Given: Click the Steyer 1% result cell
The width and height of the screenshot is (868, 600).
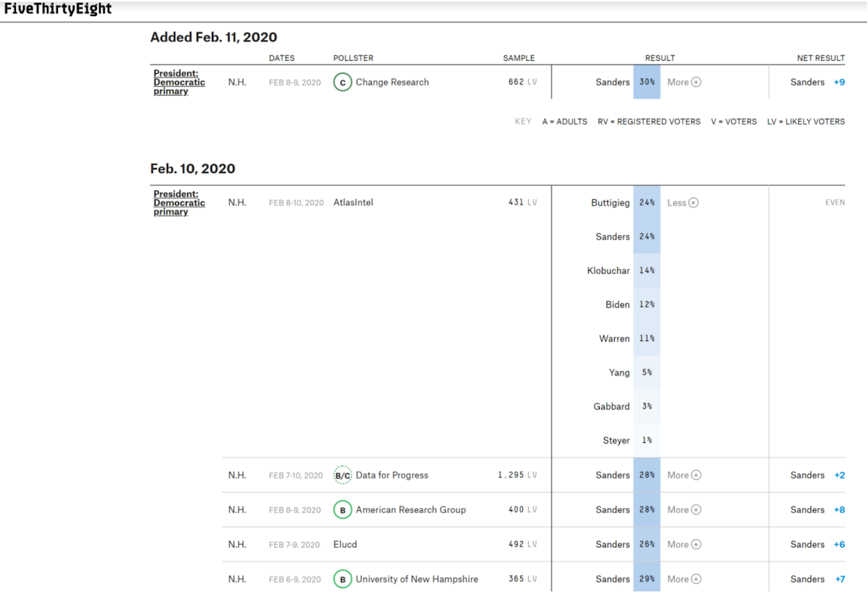Looking at the screenshot, I should click(x=647, y=441).
